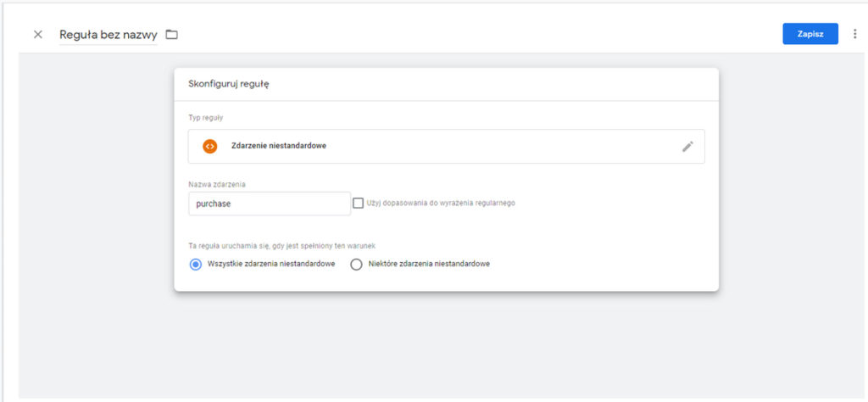Click the "Skonfiguruj regułę" card header
The width and height of the screenshot is (868, 402).
pyautogui.click(x=446, y=84)
